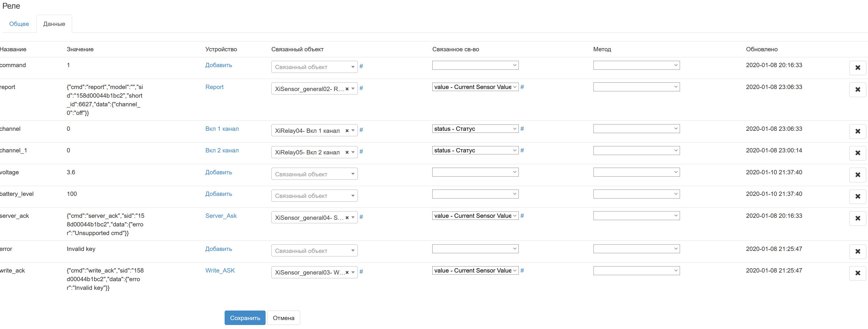Open linked property dropdown for command row
This screenshot has height=329, width=868.
pos(475,65)
